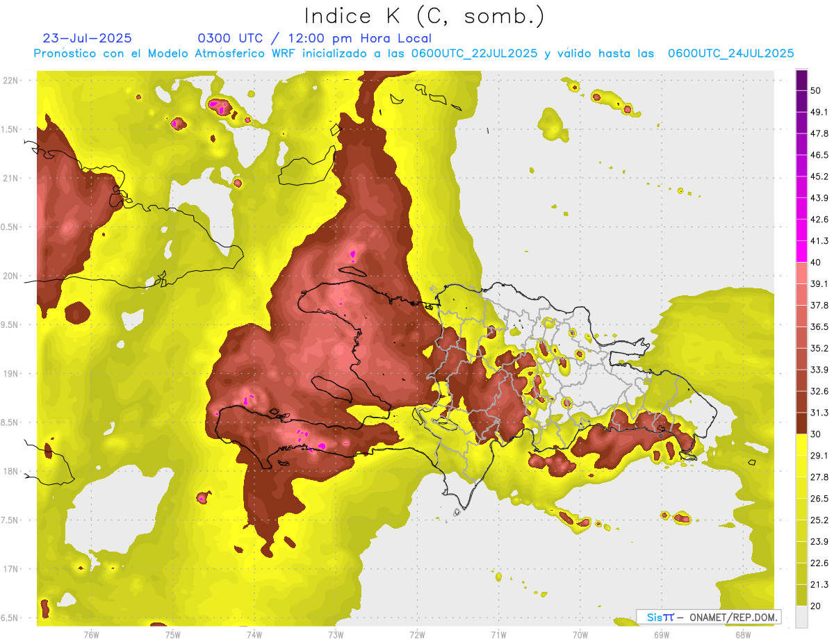834x644 pixels.
Task: Click the "69W" longitude axis label
Action: (661, 636)
